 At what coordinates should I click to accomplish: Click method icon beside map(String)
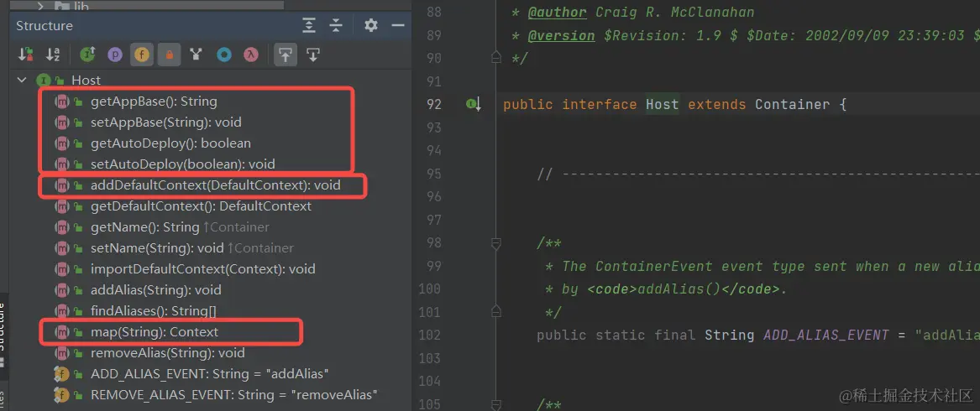[61, 332]
